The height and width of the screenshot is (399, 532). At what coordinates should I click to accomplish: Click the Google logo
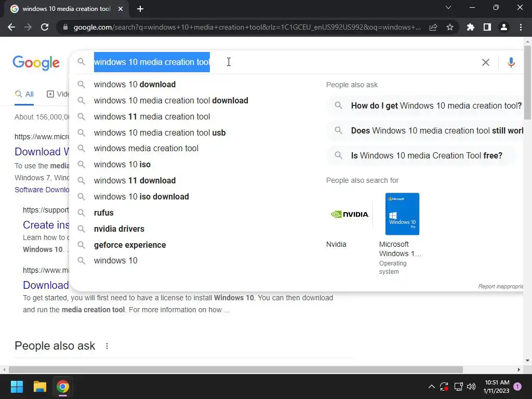pyautogui.click(x=36, y=63)
